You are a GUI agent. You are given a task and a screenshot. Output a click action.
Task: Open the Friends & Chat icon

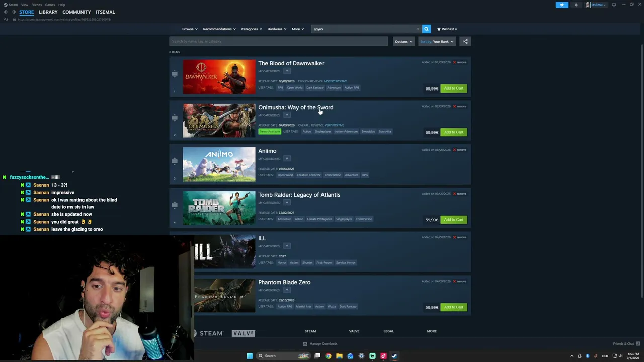click(x=637, y=343)
